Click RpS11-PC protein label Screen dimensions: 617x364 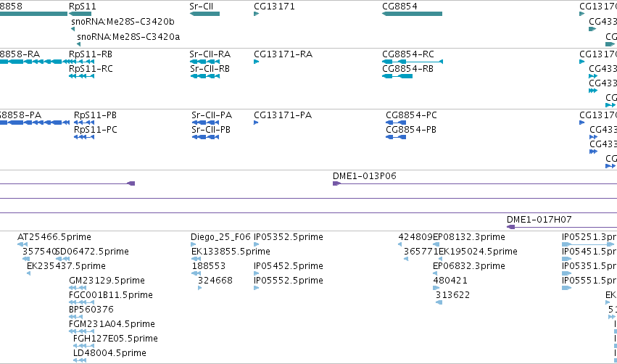pos(96,130)
